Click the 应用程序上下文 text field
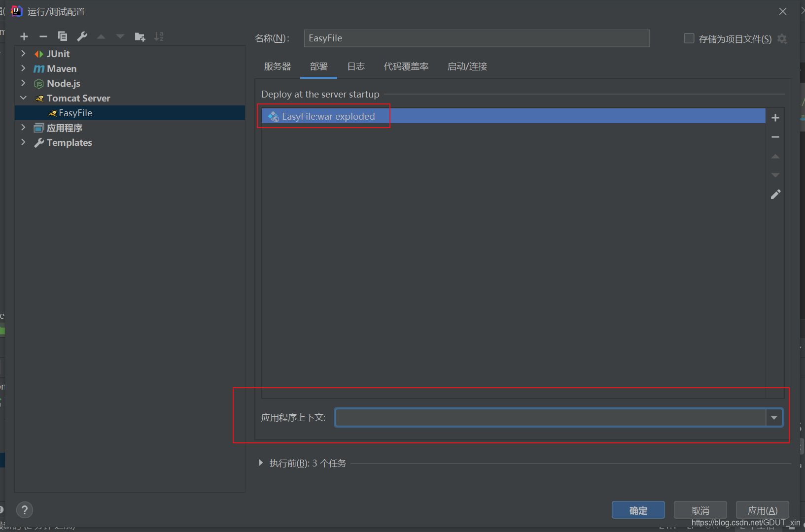Screen dimensions: 805x532 click(551, 418)
